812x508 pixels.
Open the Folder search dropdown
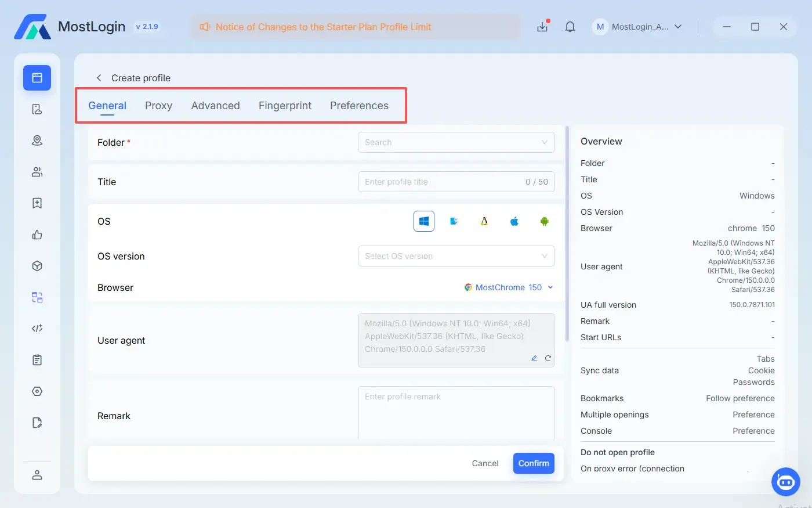(x=456, y=142)
